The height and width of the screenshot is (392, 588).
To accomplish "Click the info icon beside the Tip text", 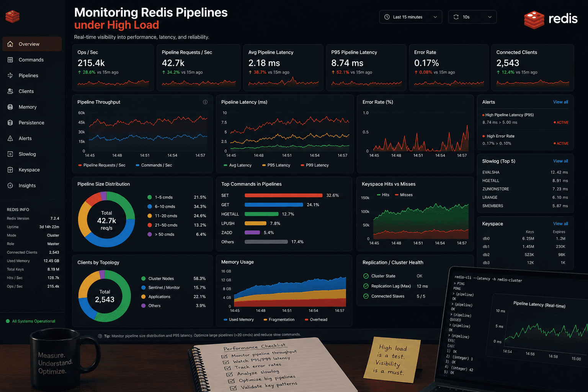I will click(100, 336).
